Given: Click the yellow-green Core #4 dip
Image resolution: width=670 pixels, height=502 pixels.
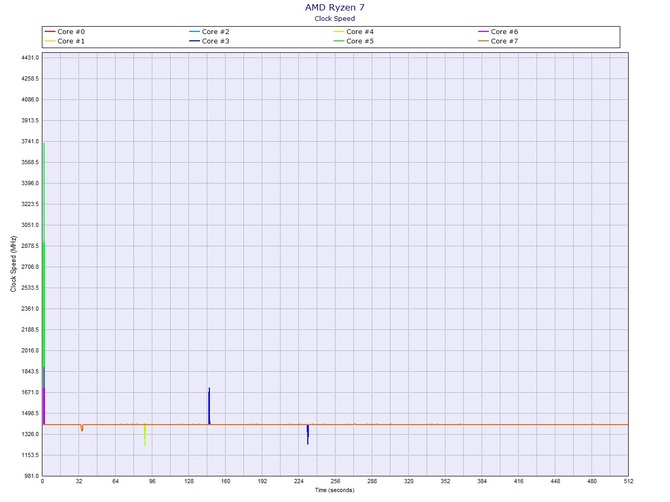Looking at the screenshot, I should click(x=145, y=435).
